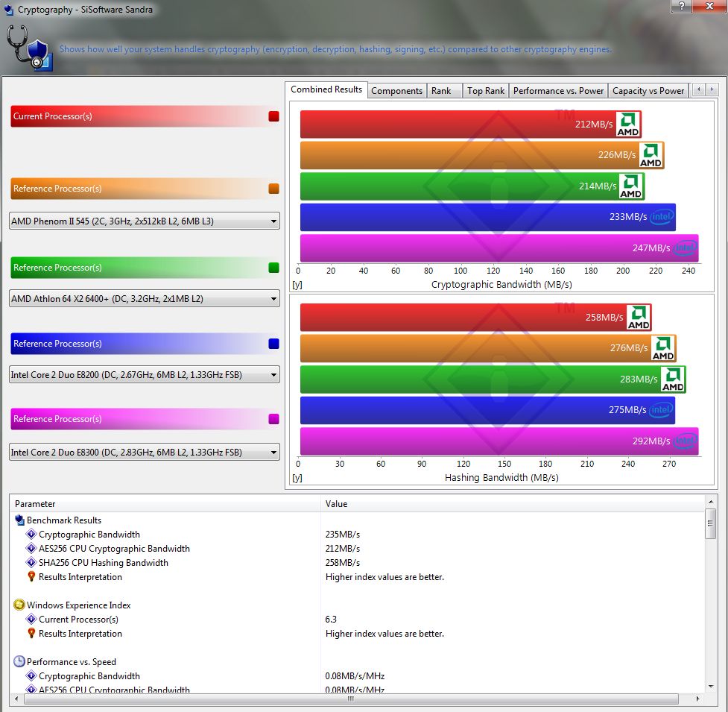
Task: Click the Parameter column header
Action: pyautogui.click(x=165, y=504)
